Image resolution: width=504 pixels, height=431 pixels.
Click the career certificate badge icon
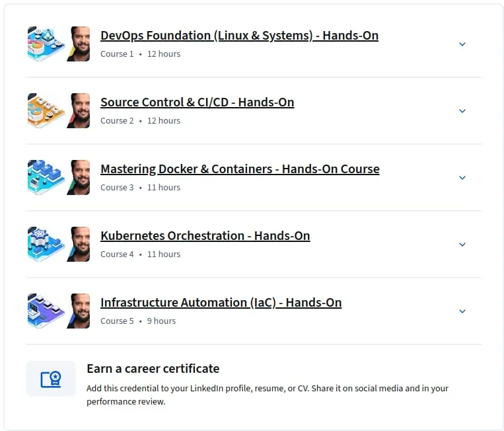click(51, 379)
